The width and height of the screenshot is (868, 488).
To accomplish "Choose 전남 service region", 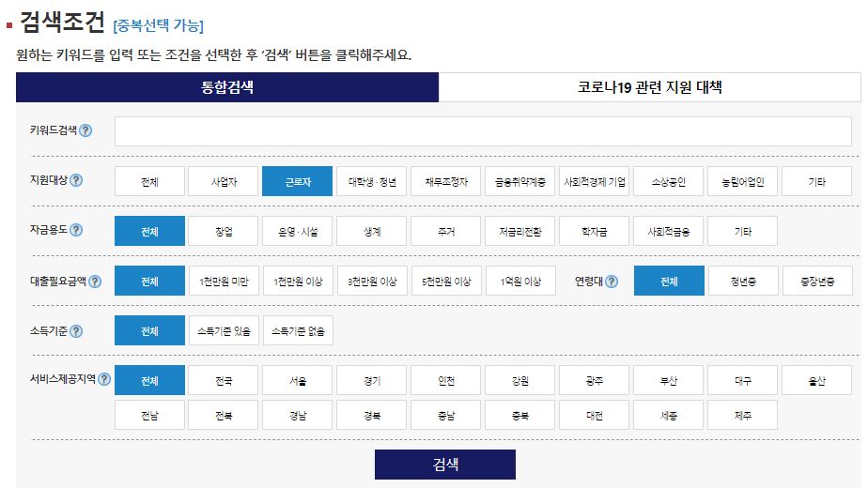I will click(x=149, y=415).
